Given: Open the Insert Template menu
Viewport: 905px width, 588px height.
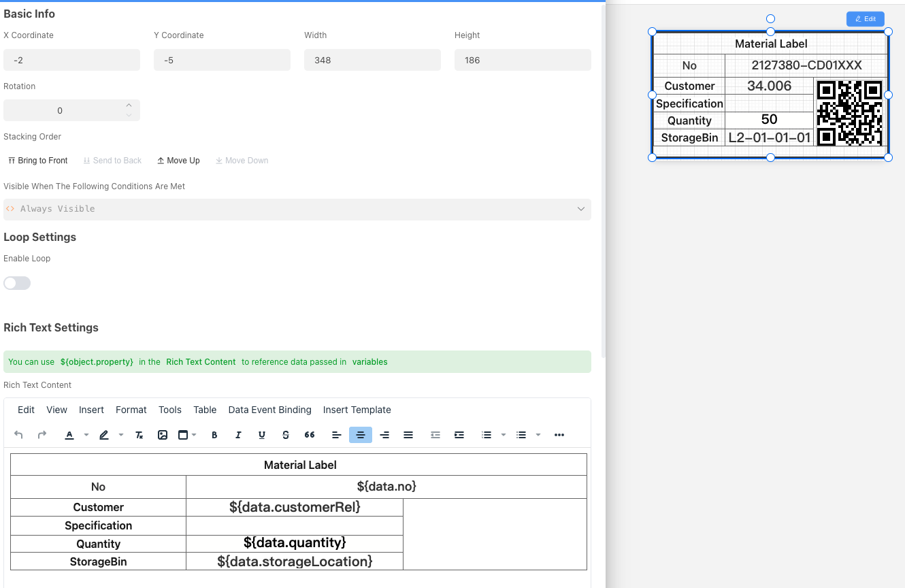Looking at the screenshot, I should pyautogui.click(x=357, y=410).
